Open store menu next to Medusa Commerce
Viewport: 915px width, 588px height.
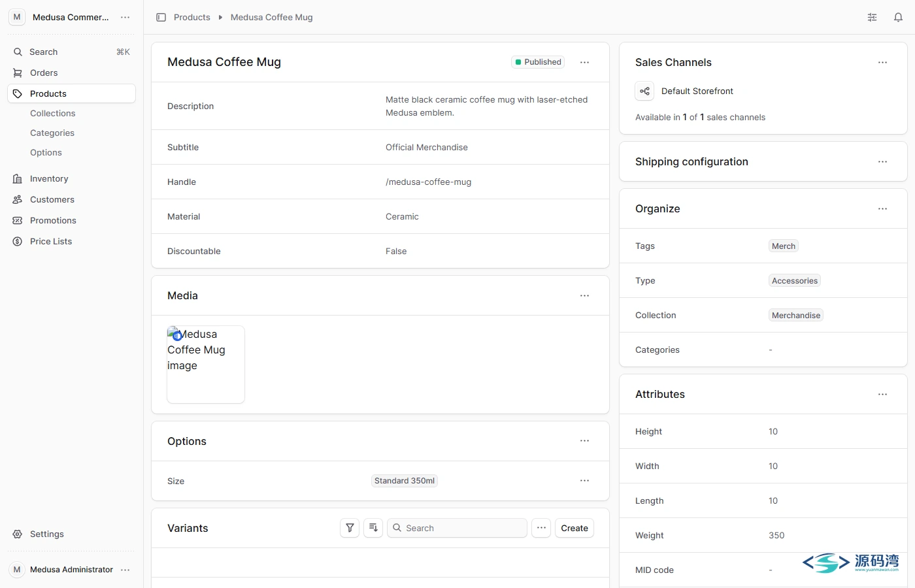(125, 17)
